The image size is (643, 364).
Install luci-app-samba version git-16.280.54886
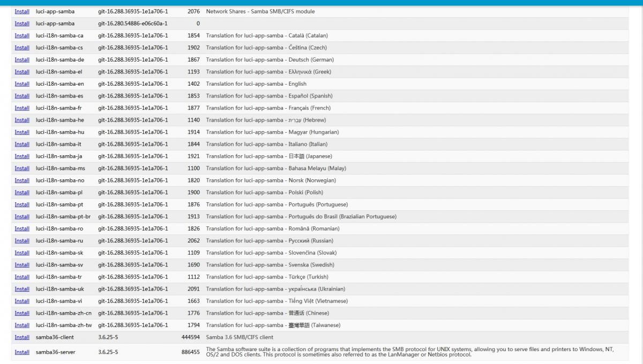(22, 24)
